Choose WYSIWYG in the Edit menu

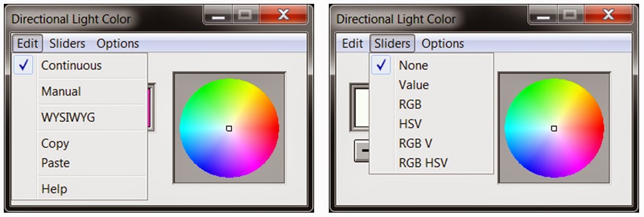point(68,117)
